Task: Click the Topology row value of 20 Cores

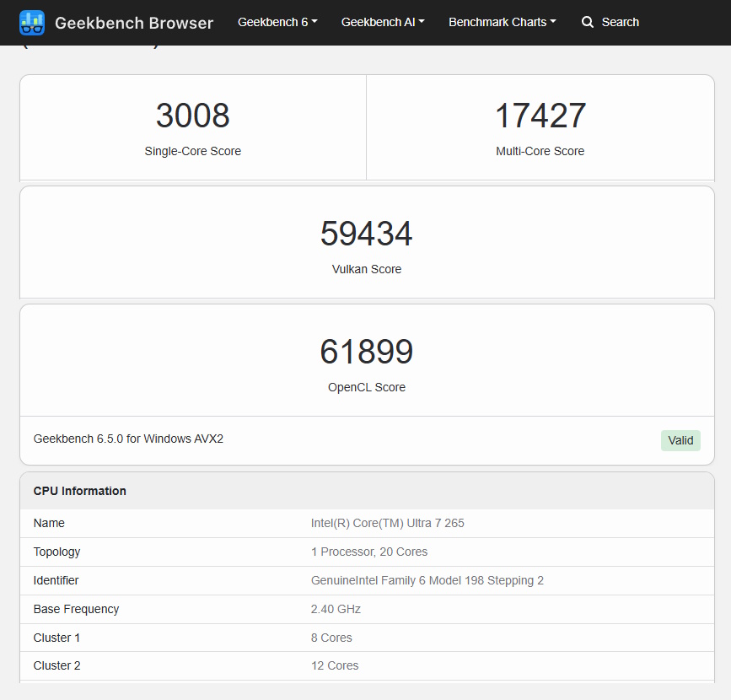Action: [x=369, y=552]
